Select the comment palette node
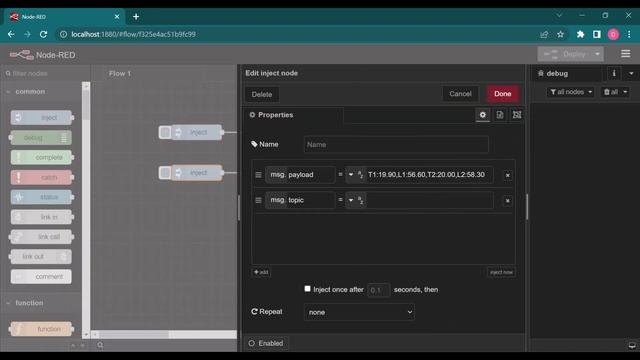Screen dimensions: 640x360 point(41,276)
